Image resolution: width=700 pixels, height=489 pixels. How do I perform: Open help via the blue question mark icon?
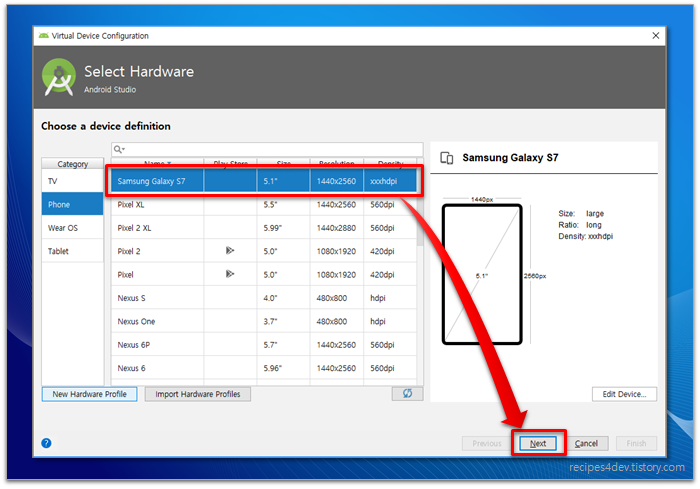click(x=46, y=443)
